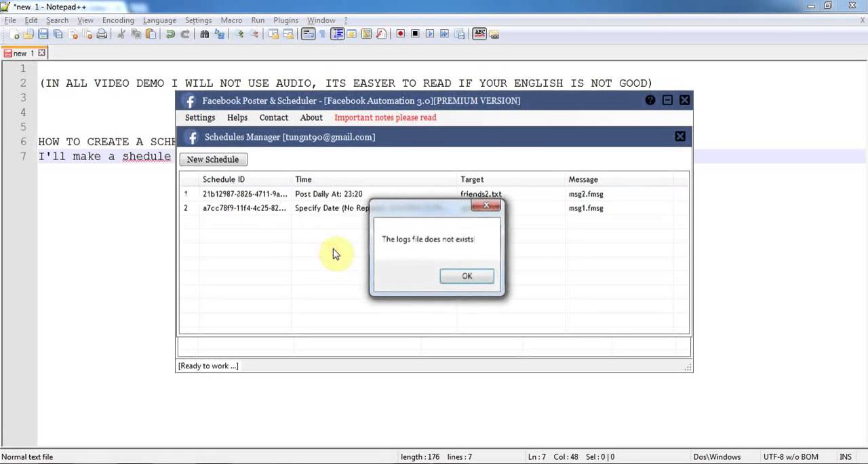Open the Plugins menu
Viewport: 868px width, 464px height.
tap(286, 20)
